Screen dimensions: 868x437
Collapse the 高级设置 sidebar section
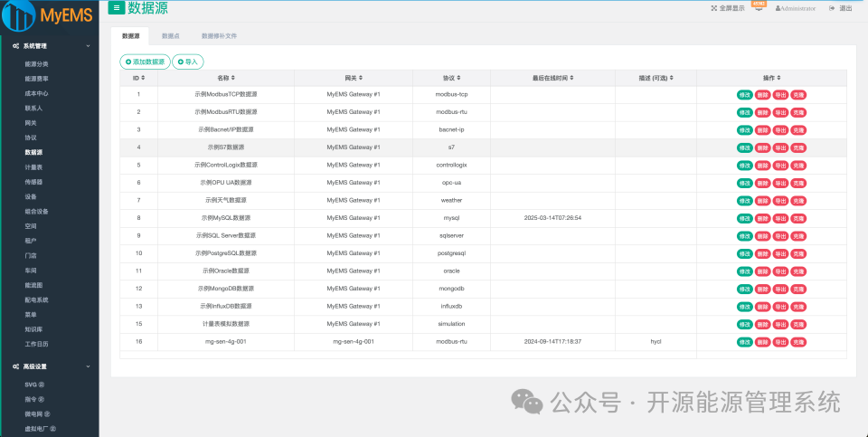[x=88, y=366]
